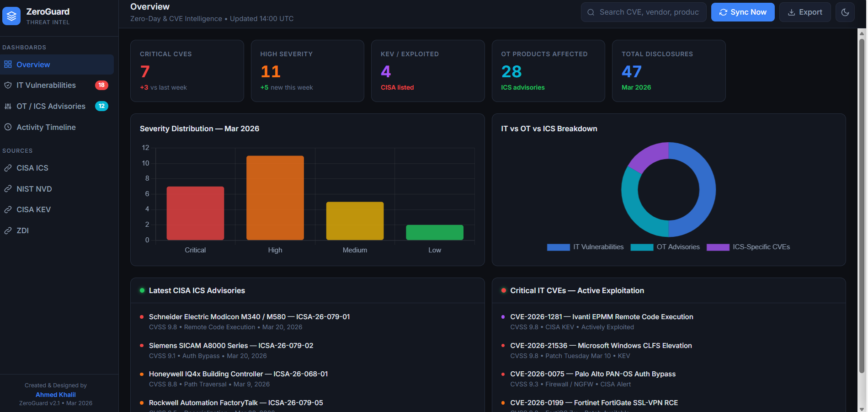Open the Critical CVEs stat card
The image size is (868, 412).
(x=187, y=71)
